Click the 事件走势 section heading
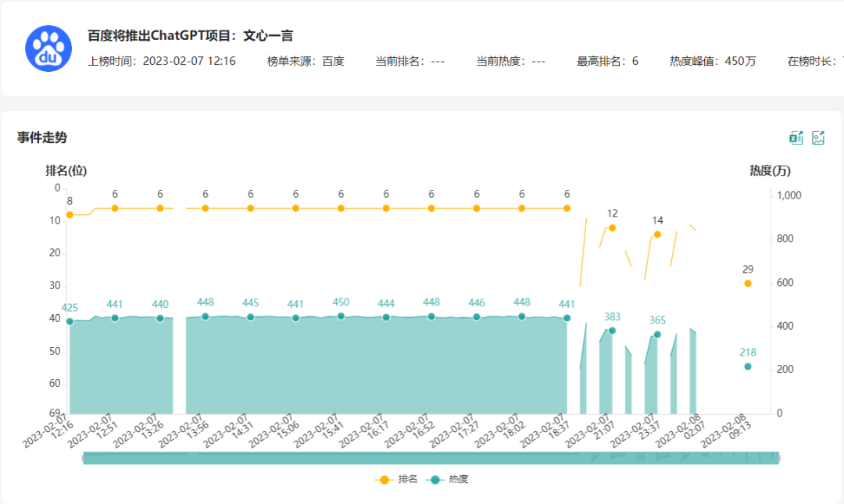 [42, 138]
